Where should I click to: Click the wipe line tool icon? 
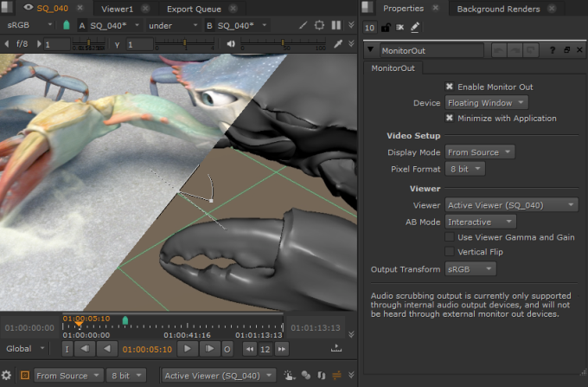click(303, 24)
